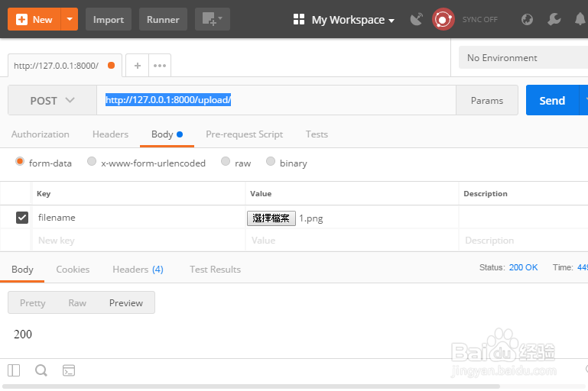Viewport: 588px width, 391px height.
Task: Open the find magnifier icon
Action: click(41, 370)
